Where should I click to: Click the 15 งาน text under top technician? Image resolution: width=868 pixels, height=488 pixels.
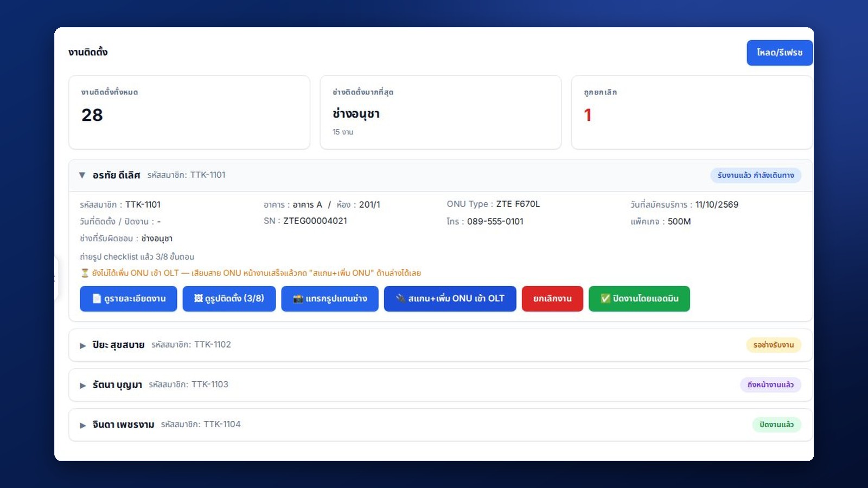(x=343, y=132)
